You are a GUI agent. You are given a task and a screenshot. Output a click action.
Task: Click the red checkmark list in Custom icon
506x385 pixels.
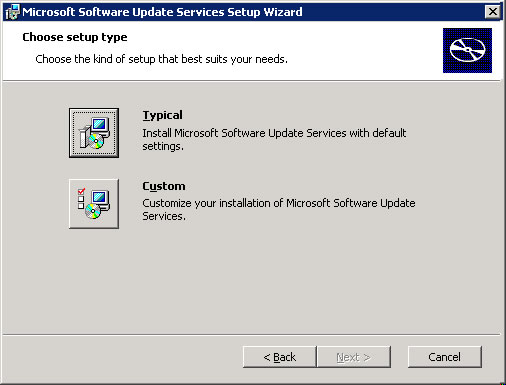[81, 199]
